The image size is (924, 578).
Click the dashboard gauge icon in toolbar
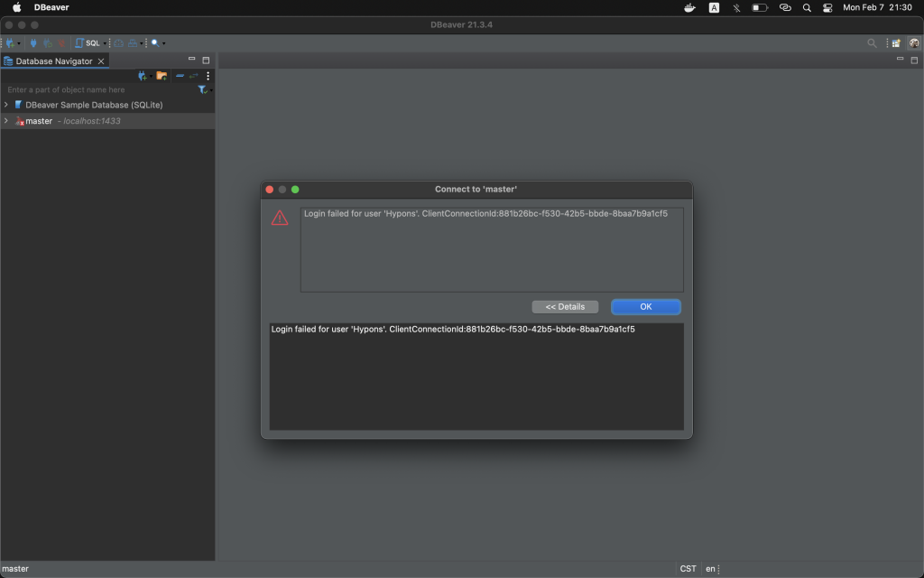tap(119, 43)
